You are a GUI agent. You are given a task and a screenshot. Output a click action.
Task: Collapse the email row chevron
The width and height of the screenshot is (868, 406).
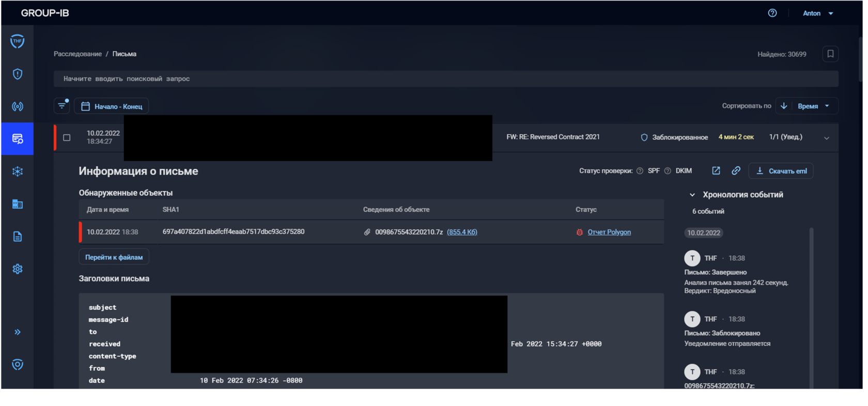[827, 138]
